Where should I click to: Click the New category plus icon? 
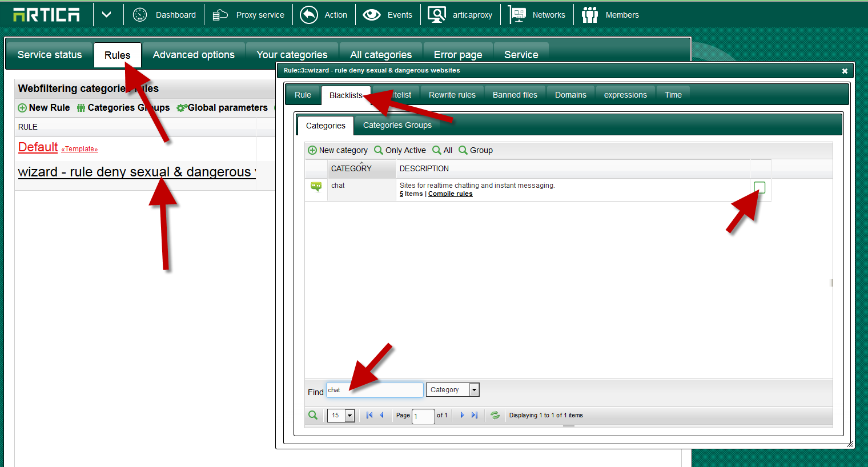(x=312, y=150)
